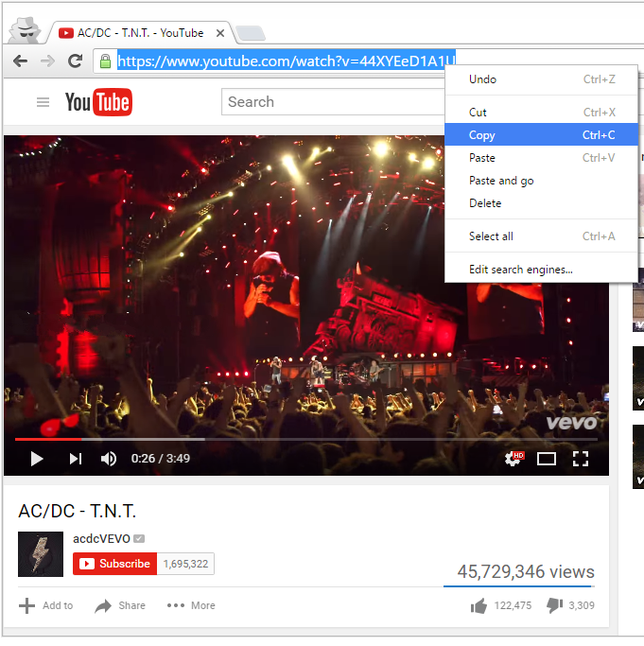Open the HD settings gear

tap(513, 458)
